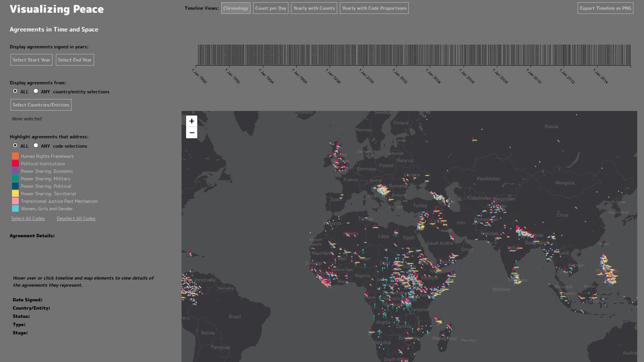Choose ANY code selections radio

(36, 145)
